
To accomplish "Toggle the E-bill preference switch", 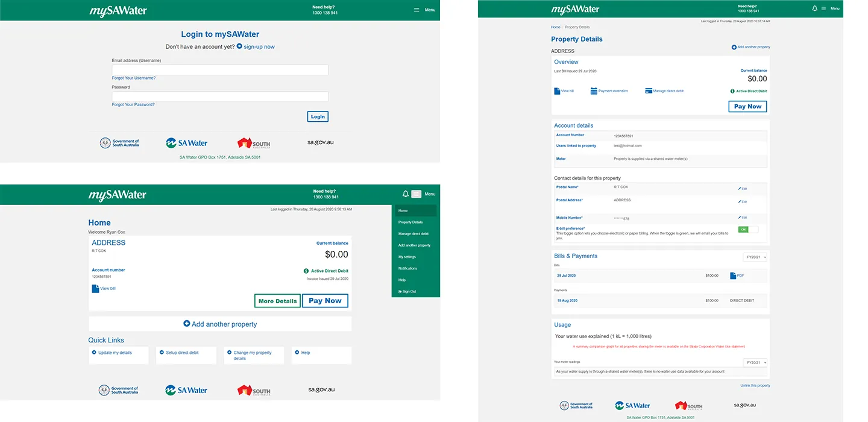I will (x=748, y=230).
